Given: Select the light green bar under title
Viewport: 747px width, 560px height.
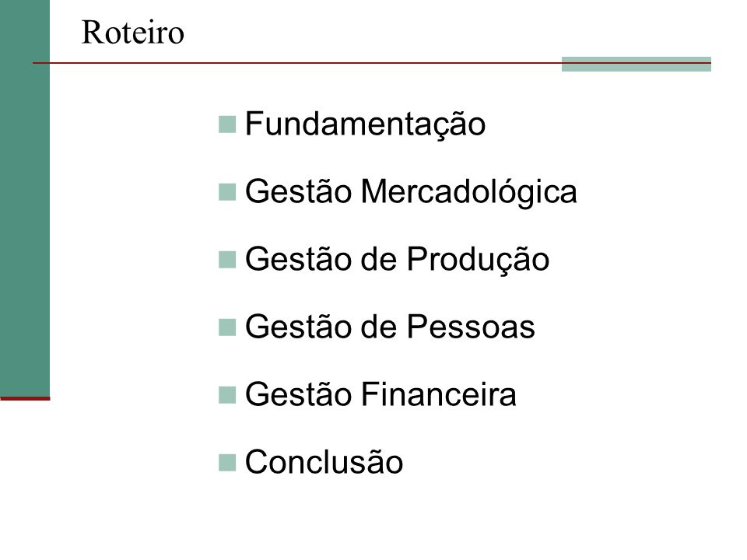Looking at the screenshot, I should [636, 64].
